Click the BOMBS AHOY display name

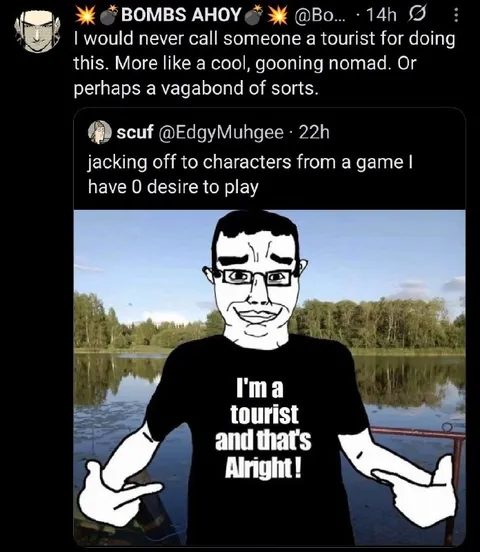[181, 15]
